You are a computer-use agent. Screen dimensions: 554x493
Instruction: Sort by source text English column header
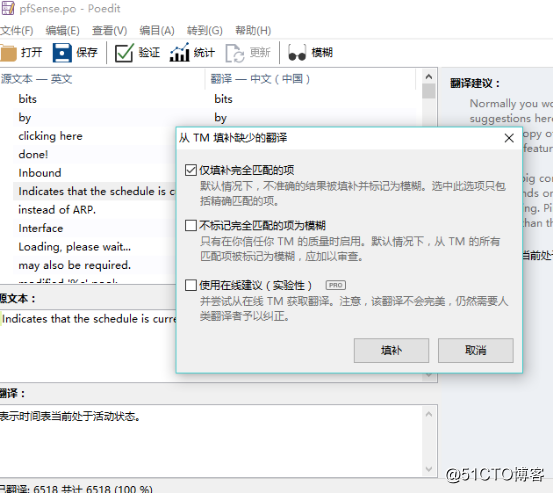tap(102, 79)
